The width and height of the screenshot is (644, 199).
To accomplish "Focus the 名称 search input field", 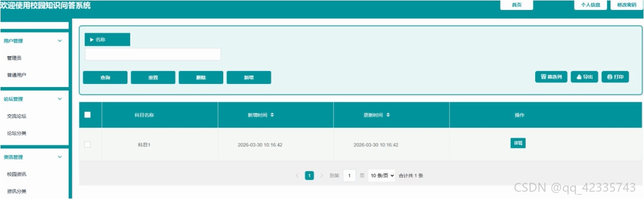I will click(153, 55).
